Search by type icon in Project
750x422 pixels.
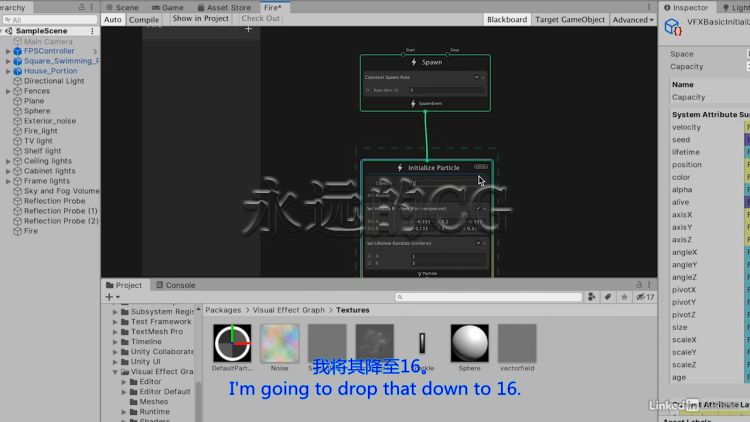click(592, 297)
